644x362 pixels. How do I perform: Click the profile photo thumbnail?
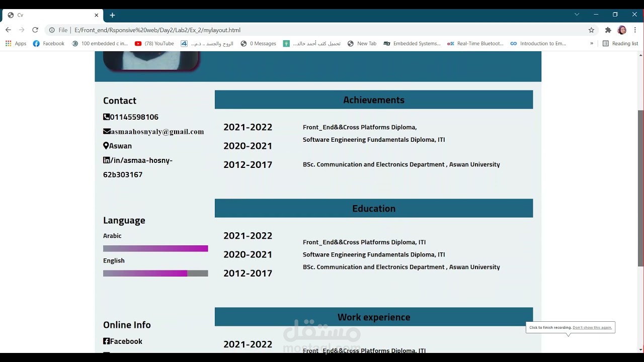tap(151, 61)
